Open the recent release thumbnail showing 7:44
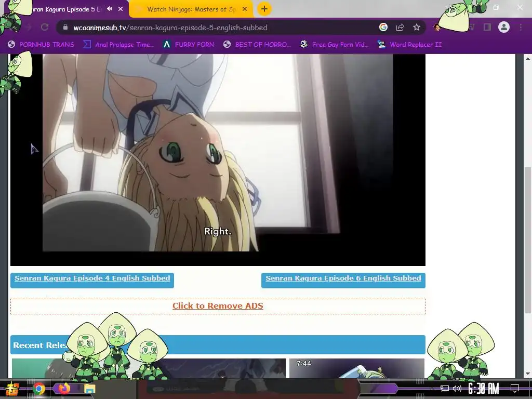The width and height of the screenshot is (532, 399). 357,368
